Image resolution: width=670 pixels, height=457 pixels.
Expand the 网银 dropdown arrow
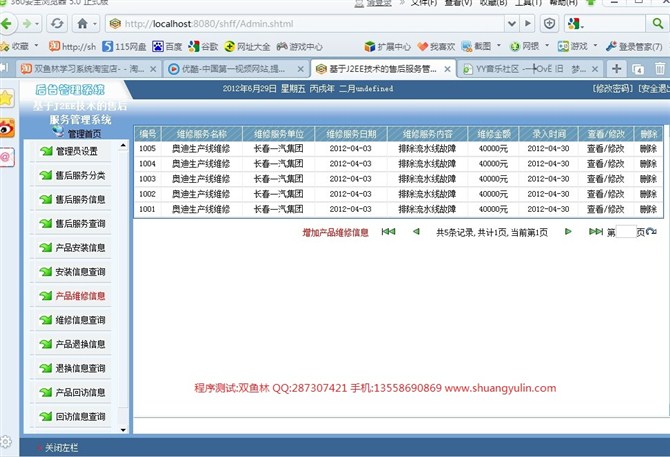[547, 45]
